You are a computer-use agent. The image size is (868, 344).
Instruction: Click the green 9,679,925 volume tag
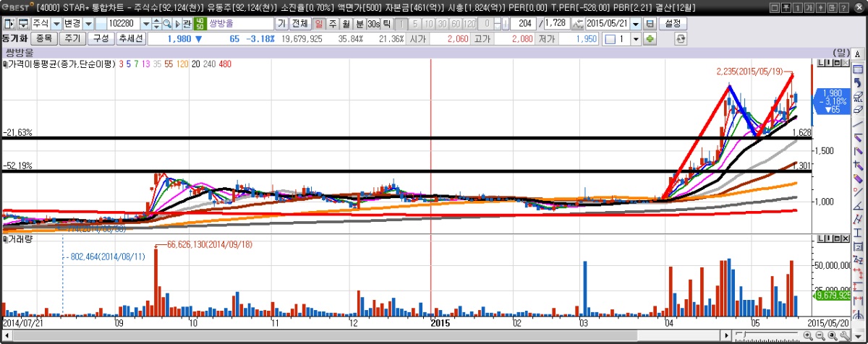click(x=833, y=296)
